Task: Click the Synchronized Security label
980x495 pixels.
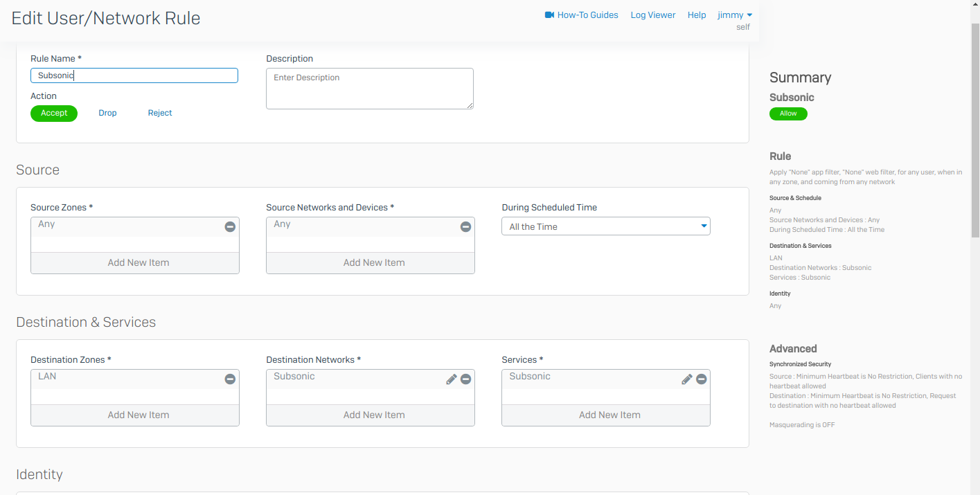Action: 801,364
